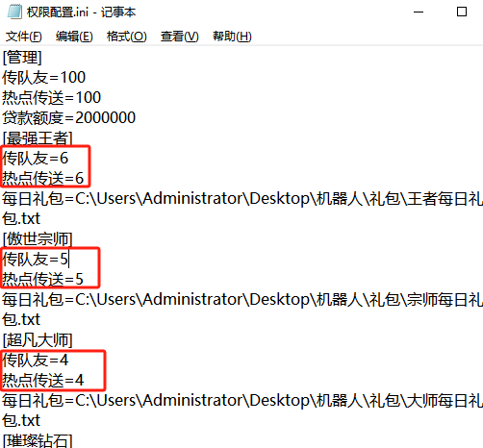The width and height of the screenshot is (483, 448).
Task: Click the 热点传送=100 line
Action: (x=52, y=97)
